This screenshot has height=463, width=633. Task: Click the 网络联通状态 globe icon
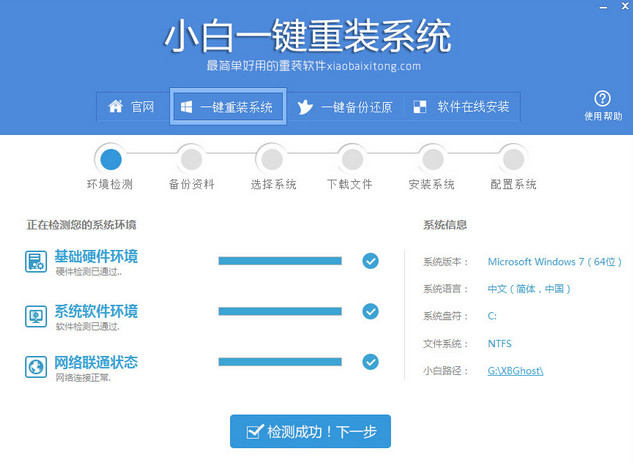(36, 366)
